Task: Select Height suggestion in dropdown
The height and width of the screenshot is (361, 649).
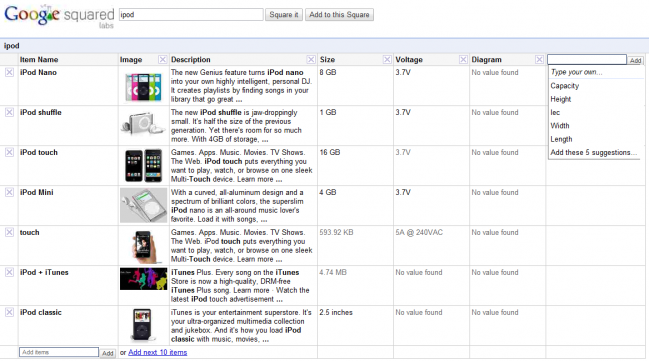Action: (x=560, y=99)
